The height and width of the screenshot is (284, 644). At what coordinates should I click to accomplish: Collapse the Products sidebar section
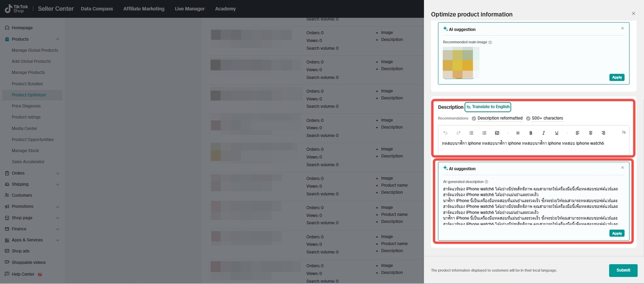(57, 39)
